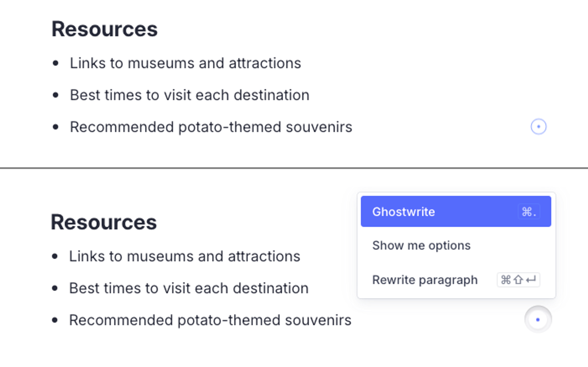Click bullet point before 'Links to museums' above divider
The width and height of the screenshot is (588, 367).
tap(55, 63)
